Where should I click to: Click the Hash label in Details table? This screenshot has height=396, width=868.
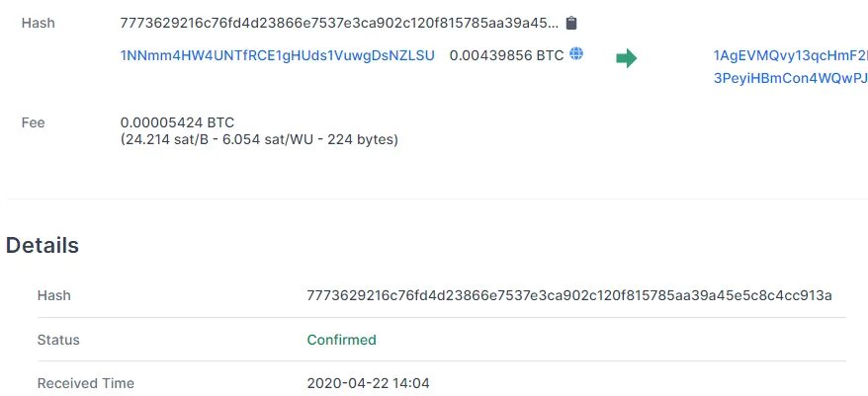point(53,296)
